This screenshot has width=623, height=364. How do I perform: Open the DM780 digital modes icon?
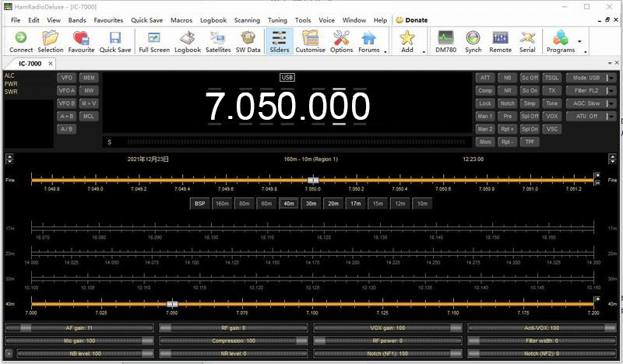[445, 41]
